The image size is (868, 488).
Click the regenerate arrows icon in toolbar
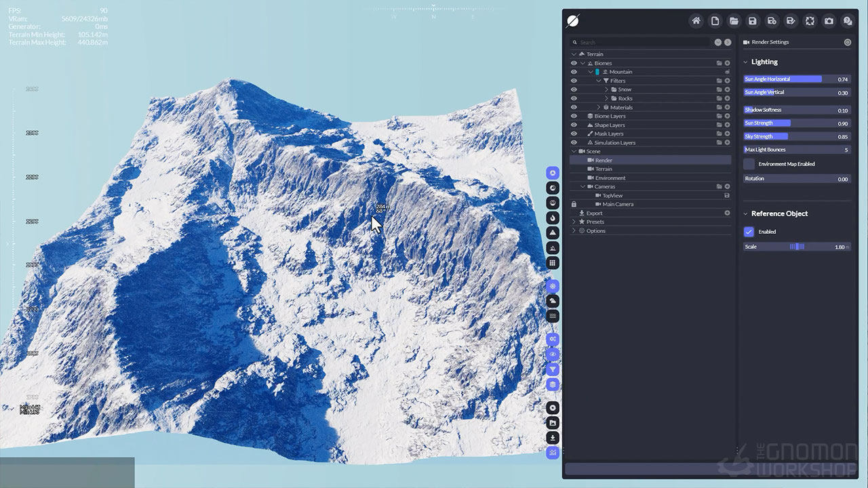click(x=810, y=21)
